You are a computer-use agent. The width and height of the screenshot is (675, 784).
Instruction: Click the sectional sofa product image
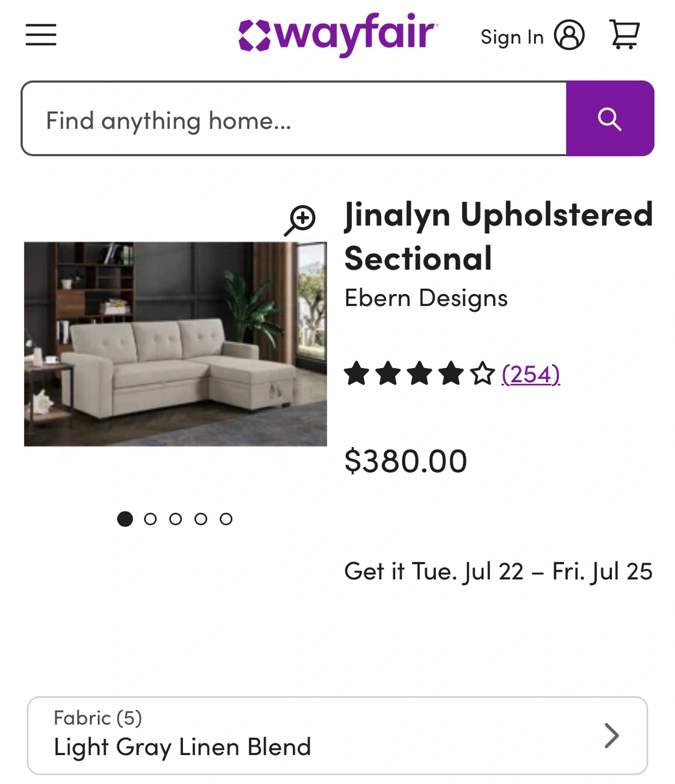pos(175,344)
